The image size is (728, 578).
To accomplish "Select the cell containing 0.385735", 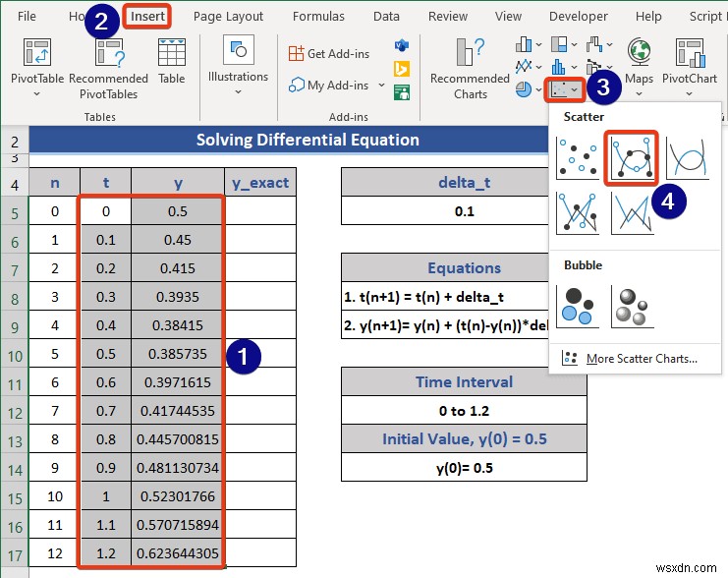I will coord(178,354).
